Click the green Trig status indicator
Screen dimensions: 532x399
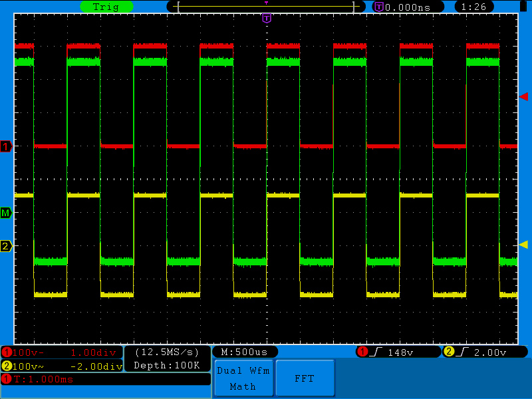coord(106,7)
